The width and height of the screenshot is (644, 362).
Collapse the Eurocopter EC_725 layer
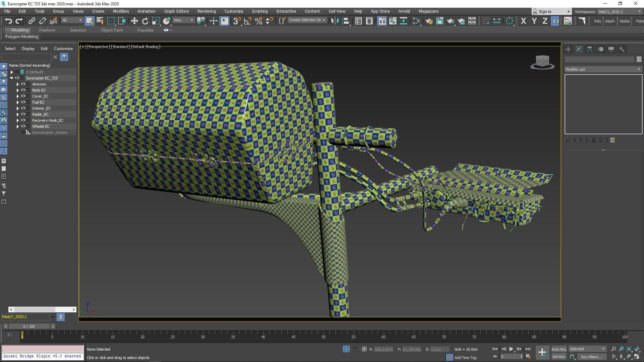tap(12, 78)
